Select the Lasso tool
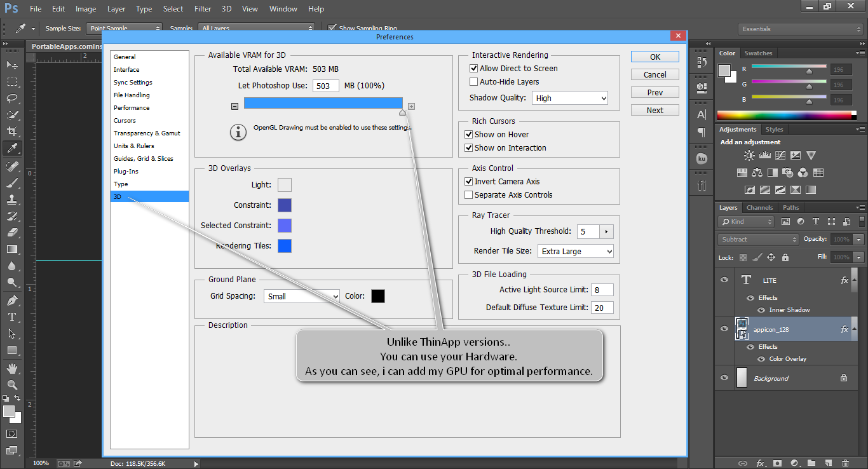Image resolution: width=868 pixels, height=469 pixels. tap(12, 99)
